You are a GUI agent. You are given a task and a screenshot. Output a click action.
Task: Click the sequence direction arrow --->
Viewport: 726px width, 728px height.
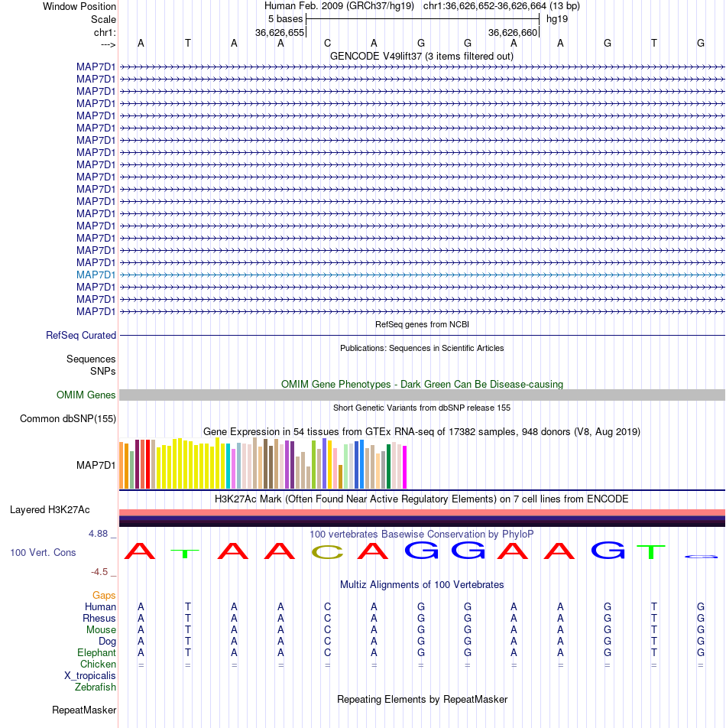(x=108, y=44)
